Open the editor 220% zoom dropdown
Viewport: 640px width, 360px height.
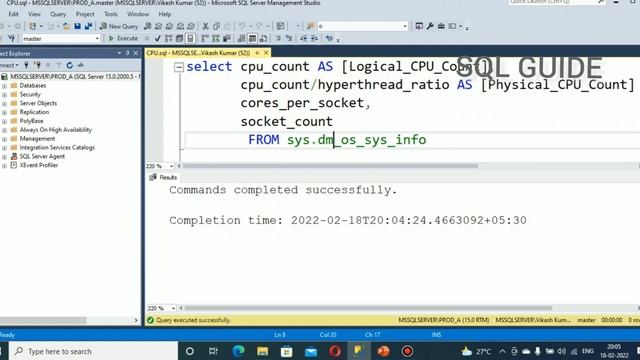point(171,166)
